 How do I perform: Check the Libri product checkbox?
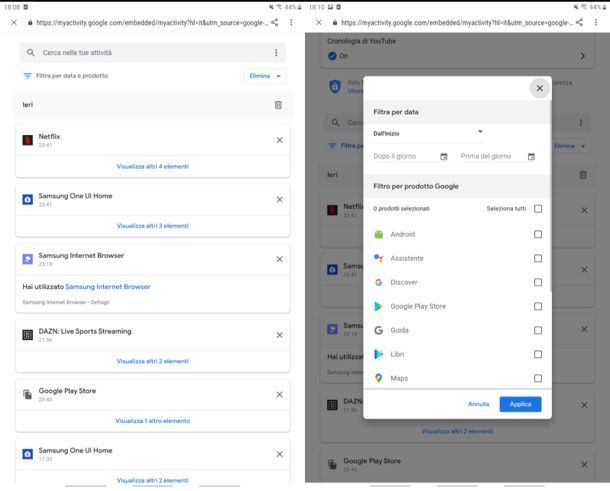click(x=538, y=354)
